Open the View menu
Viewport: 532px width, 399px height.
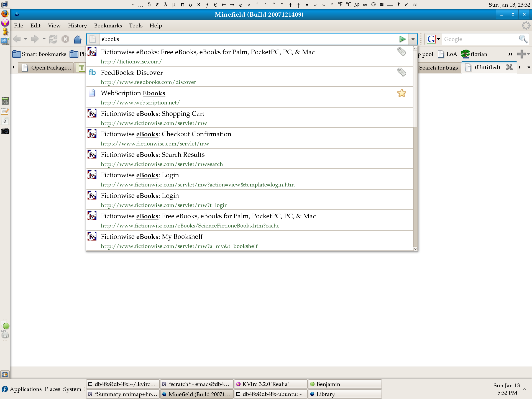click(54, 25)
